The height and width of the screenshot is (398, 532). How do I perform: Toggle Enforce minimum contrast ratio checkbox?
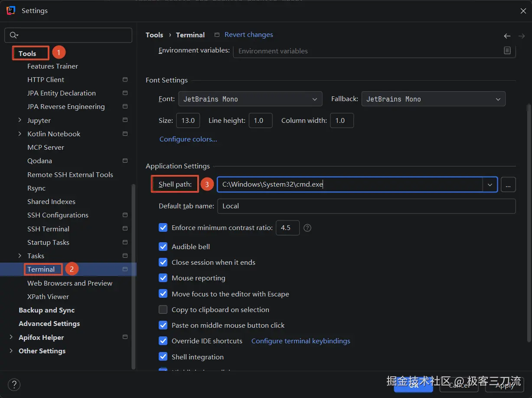163,227
